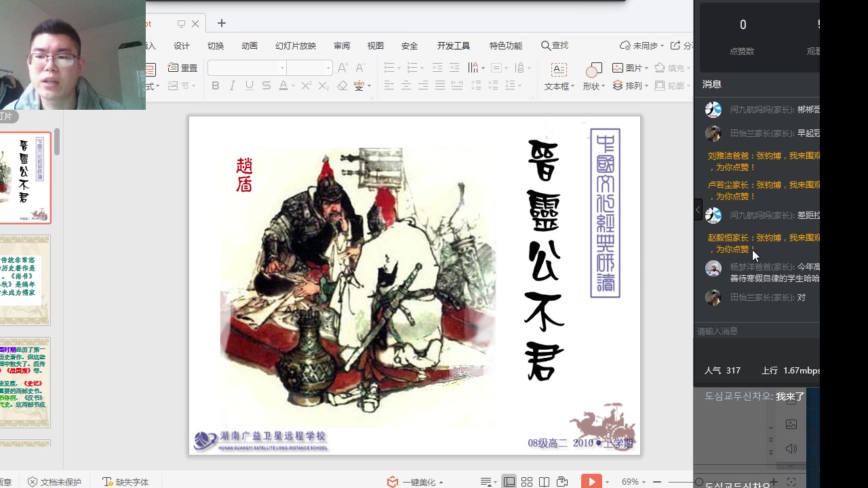Click the 赵盾 red text on slide

click(244, 175)
